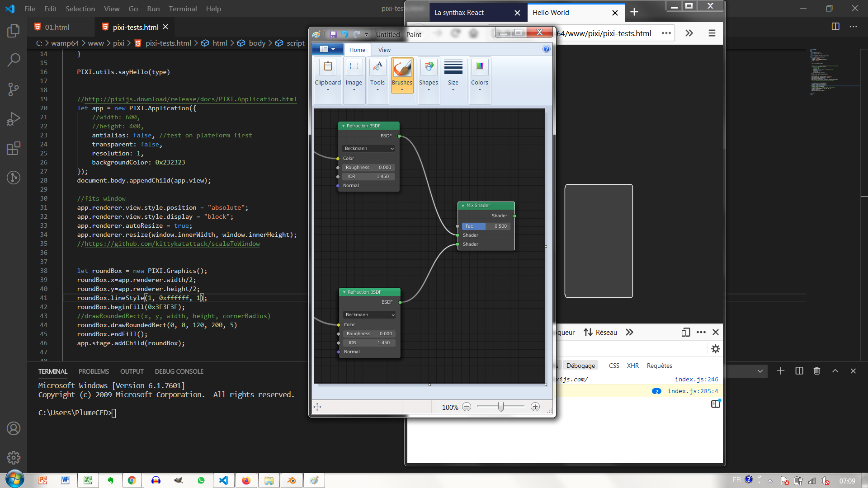Open the File menu in VS Code
Viewport: 868px width, 488px height.
(x=30, y=9)
